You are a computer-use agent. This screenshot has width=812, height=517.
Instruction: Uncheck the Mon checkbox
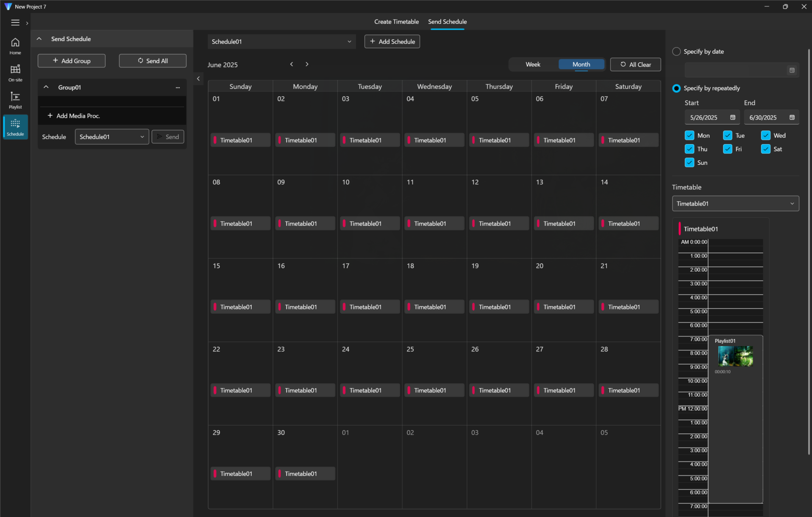tap(690, 136)
